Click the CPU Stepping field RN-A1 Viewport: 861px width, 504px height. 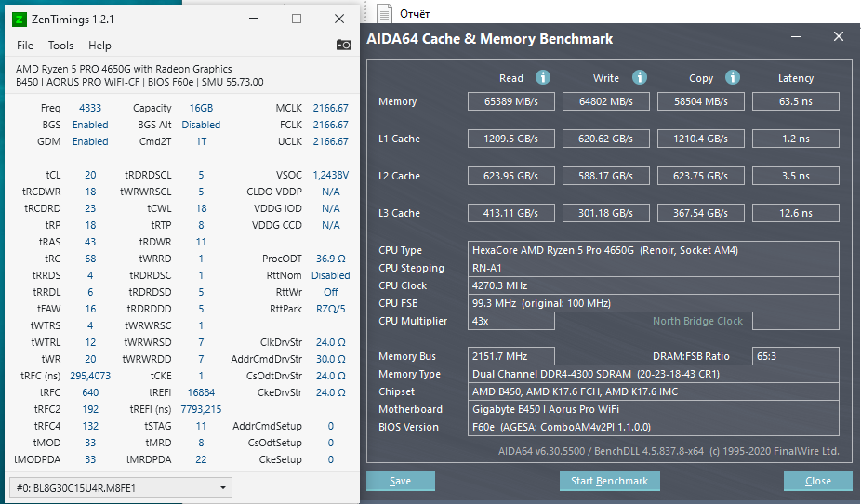coord(654,268)
